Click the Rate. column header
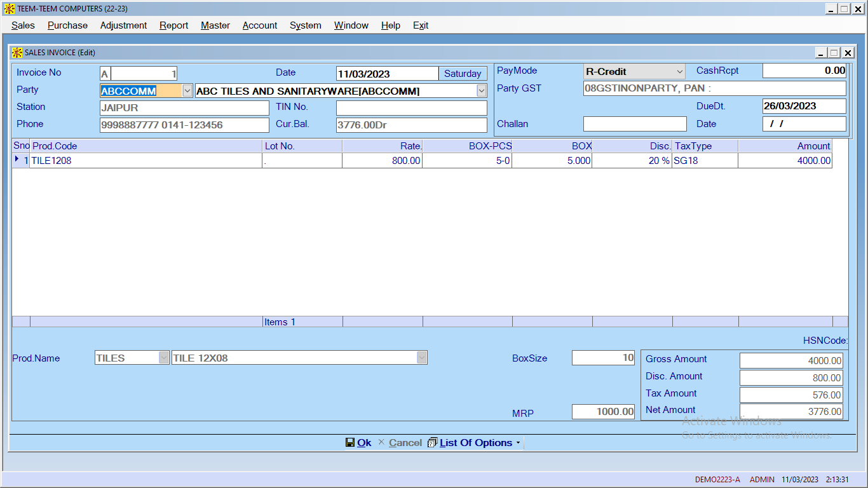The width and height of the screenshot is (868, 488). pos(383,146)
